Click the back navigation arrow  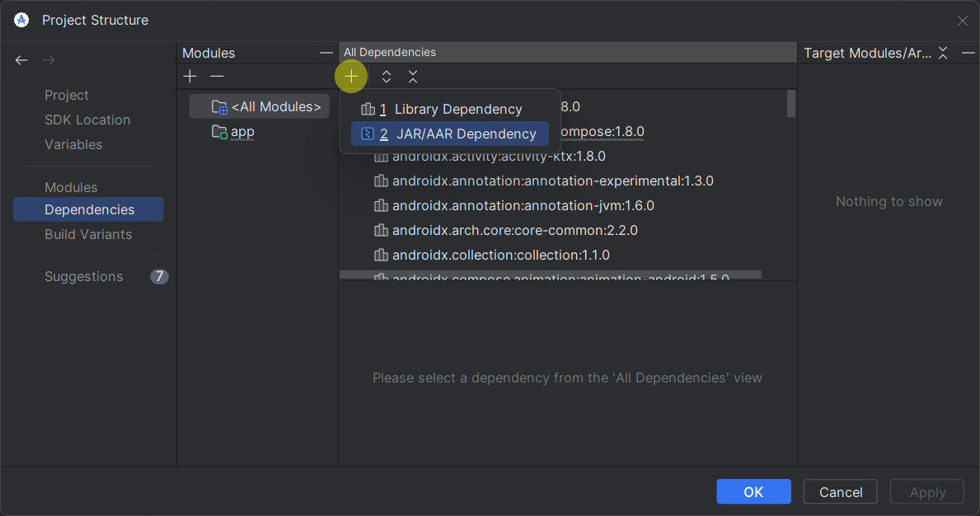(x=21, y=59)
